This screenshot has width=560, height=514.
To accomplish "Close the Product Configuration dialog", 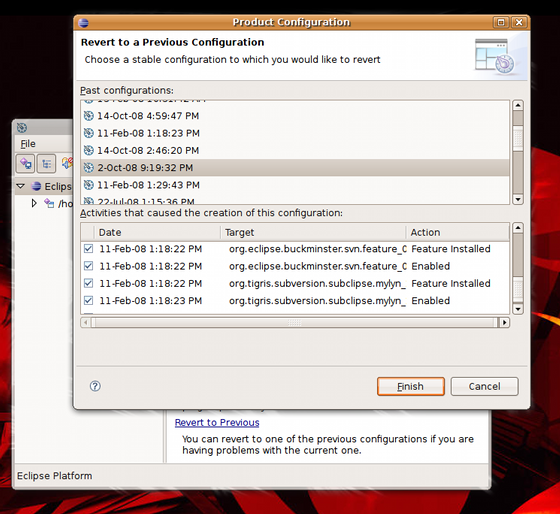I will [x=519, y=22].
